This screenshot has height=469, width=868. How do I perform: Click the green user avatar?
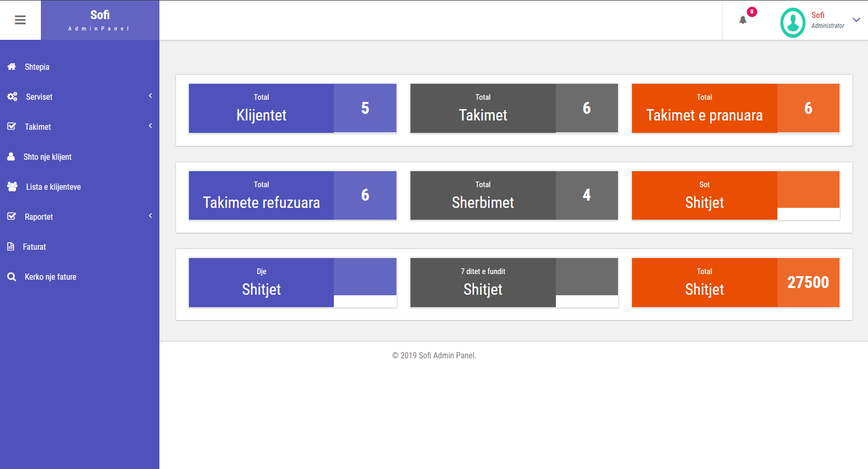click(792, 23)
